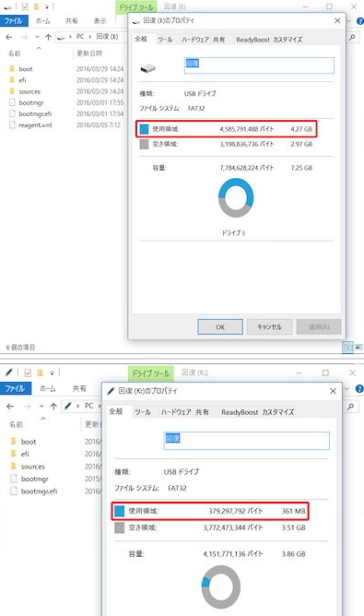Click new folder icon in top title bar
364x616 pixels.
coord(37,6)
